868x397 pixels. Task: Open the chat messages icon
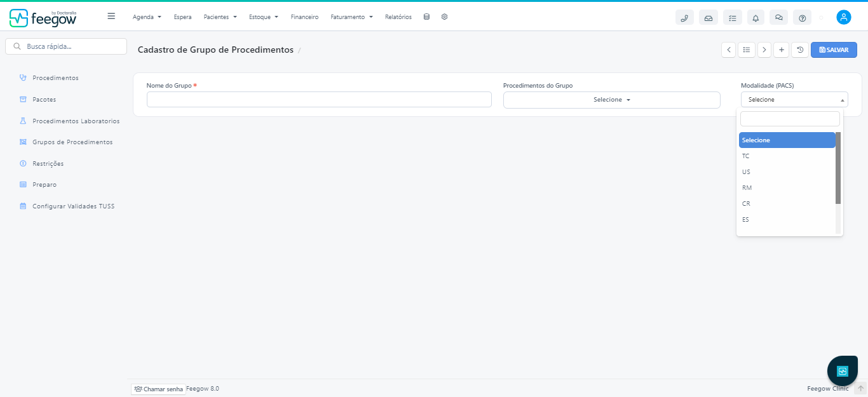779,18
